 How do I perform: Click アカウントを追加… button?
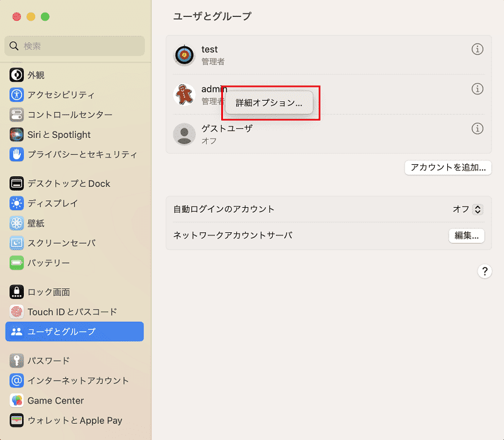pos(448,167)
